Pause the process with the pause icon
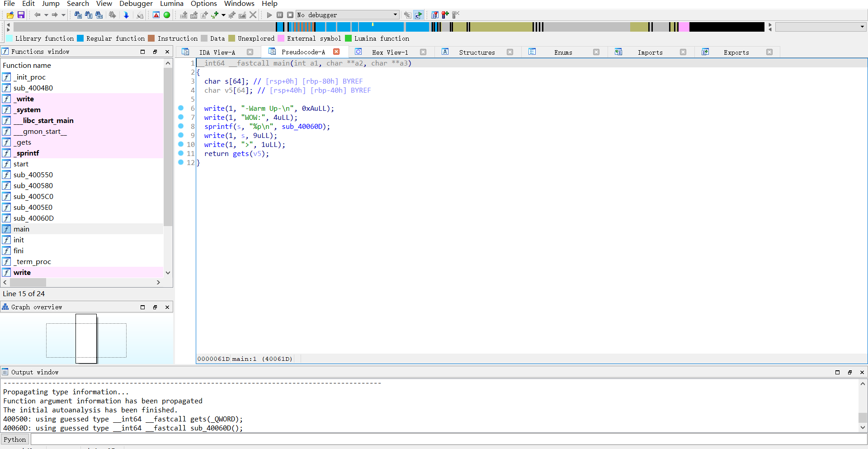868x449 pixels. [280, 15]
